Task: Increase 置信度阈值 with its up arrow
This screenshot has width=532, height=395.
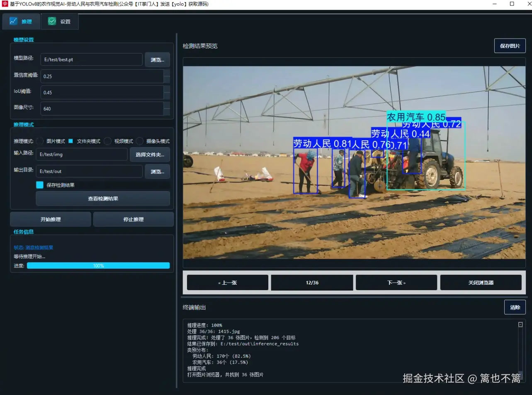Action: [167, 73]
